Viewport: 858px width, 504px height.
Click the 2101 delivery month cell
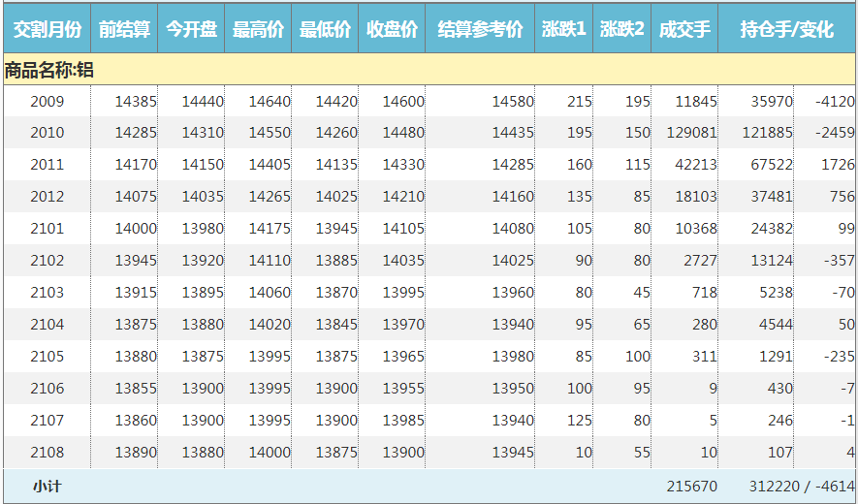point(47,229)
